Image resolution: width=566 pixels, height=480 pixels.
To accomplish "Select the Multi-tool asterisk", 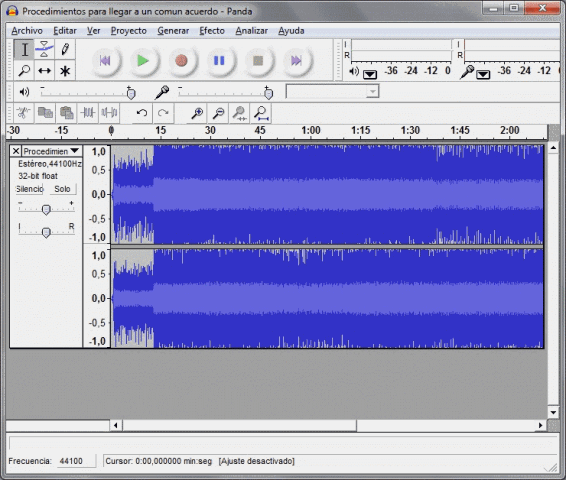I will pyautogui.click(x=65, y=70).
